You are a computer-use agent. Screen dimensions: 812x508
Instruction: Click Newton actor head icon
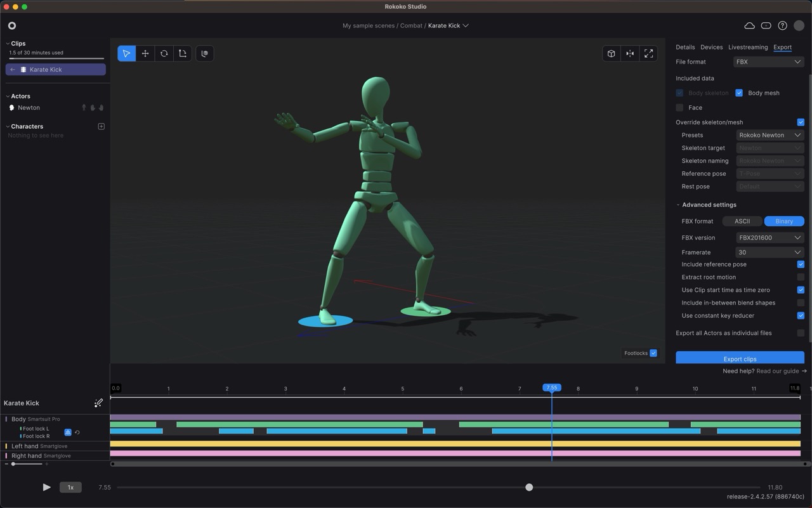click(11, 108)
